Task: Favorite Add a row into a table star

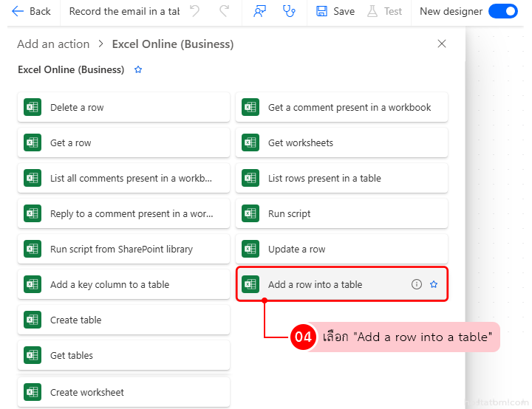Action: 434,284
